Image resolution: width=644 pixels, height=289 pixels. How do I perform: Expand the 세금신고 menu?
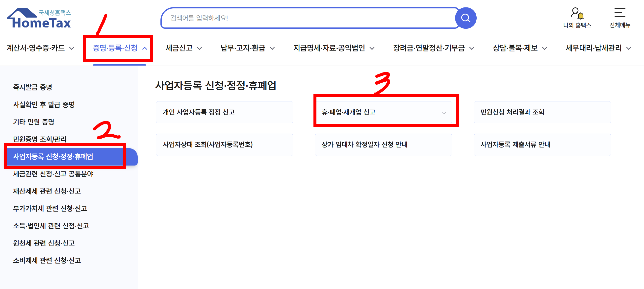click(183, 48)
